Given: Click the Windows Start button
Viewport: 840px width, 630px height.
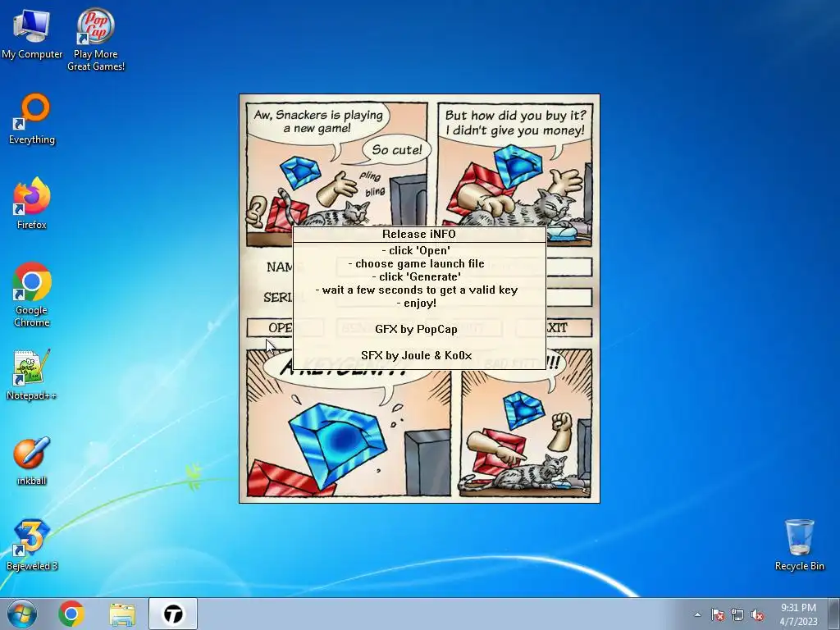Looking at the screenshot, I should (22, 614).
